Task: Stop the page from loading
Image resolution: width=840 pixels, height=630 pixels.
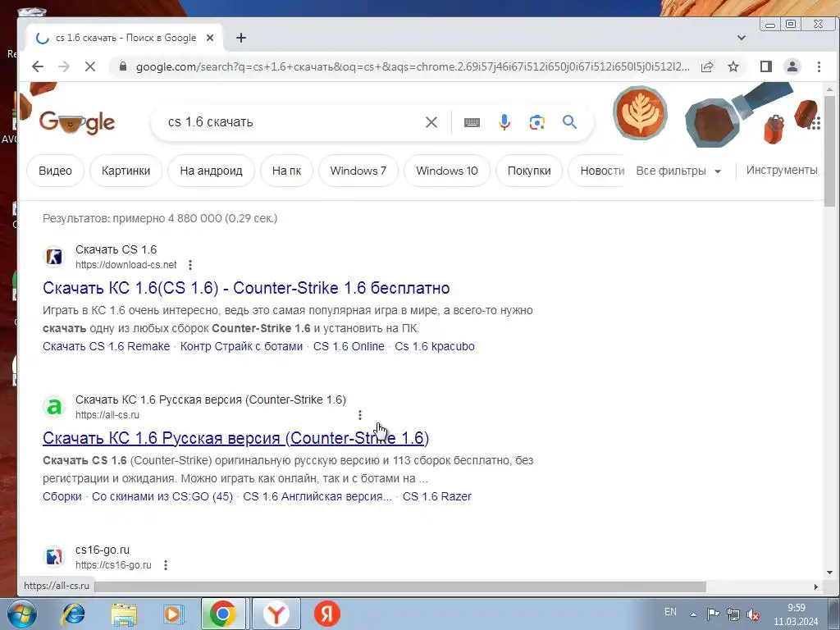Action: 90,66
